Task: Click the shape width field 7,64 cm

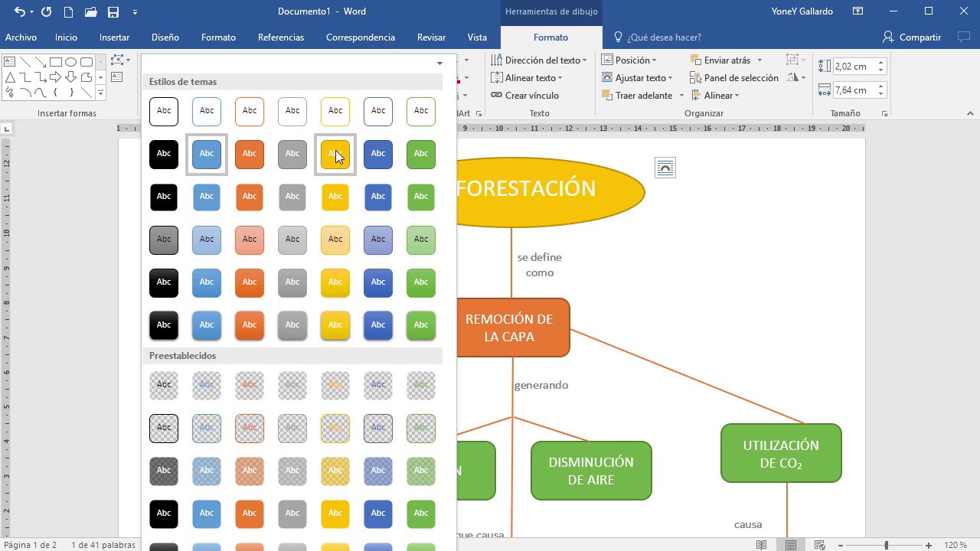Action: click(852, 90)
